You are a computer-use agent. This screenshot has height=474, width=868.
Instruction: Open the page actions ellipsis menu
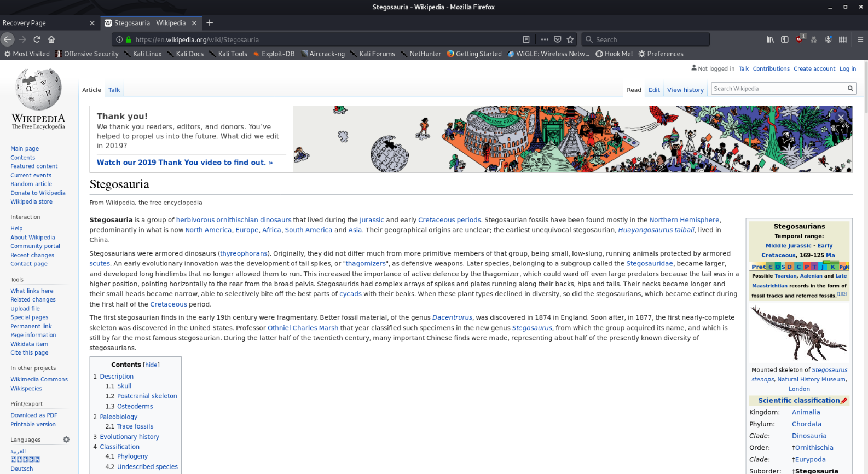[x=544, y=39]
